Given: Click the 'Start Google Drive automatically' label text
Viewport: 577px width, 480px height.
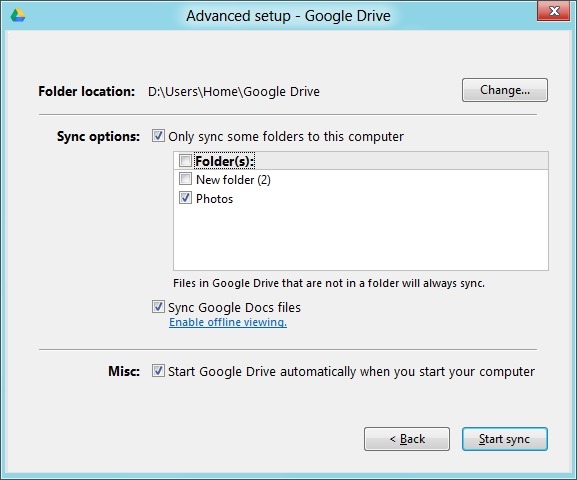Looking at the screenshot, I should click(351, 371).
